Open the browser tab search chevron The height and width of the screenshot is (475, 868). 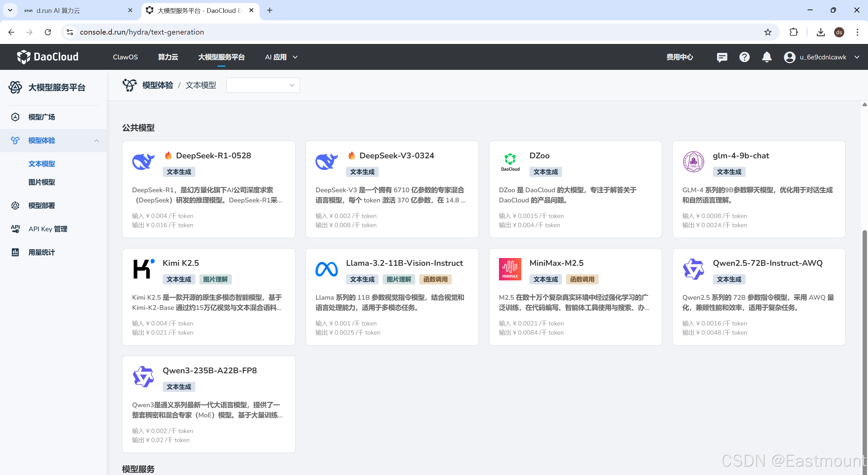click(x=10, y=11)
